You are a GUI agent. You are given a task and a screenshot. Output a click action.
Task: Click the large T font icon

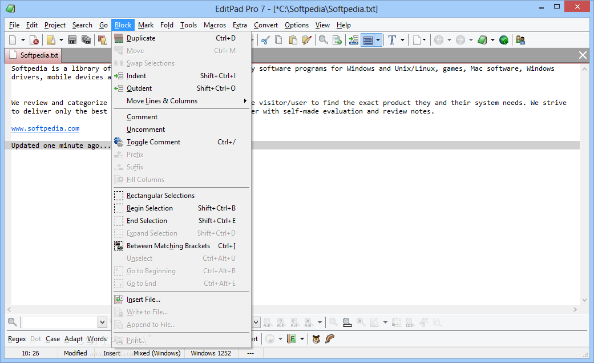coord(392,40)
